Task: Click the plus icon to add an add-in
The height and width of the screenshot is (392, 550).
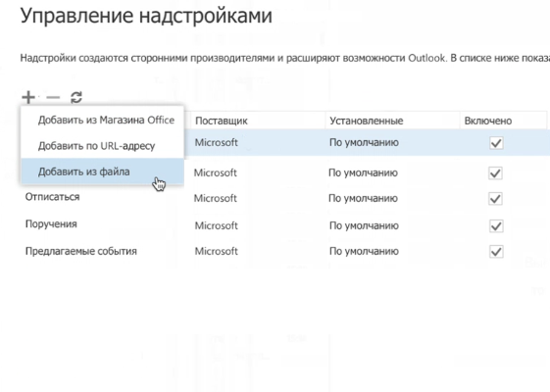Action: pos(28,97)
